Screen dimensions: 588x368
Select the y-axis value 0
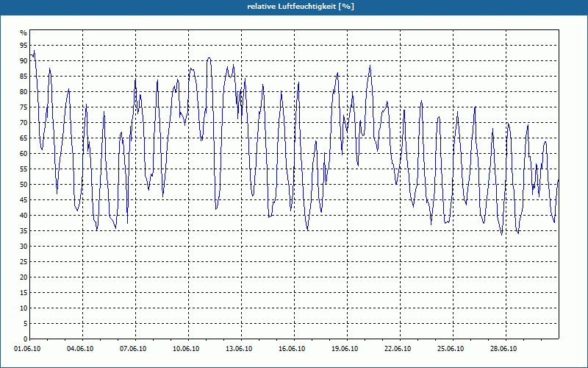pos(26,339)
